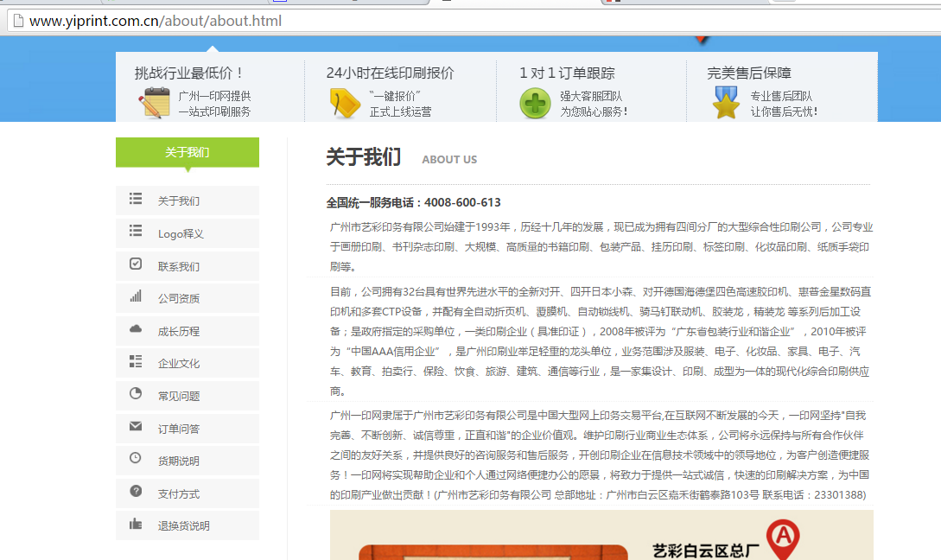Click the cloud icon beside 成长历程
The height and width of the screenshot is (560, 941).
(x=136, y=328)
